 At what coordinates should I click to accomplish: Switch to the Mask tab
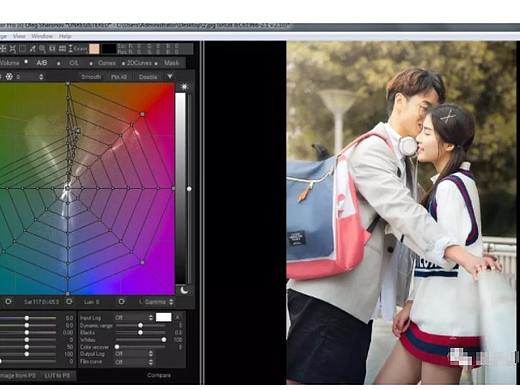[171, 63]
